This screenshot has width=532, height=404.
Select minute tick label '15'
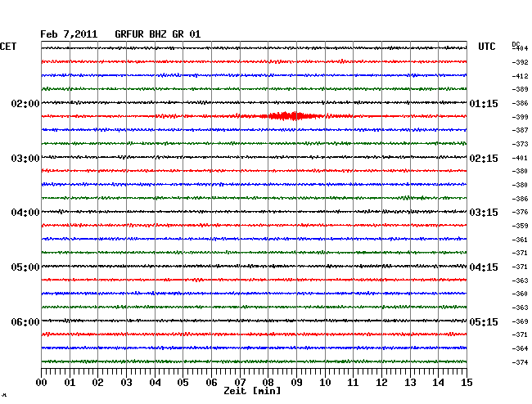[x=467, y=382]
